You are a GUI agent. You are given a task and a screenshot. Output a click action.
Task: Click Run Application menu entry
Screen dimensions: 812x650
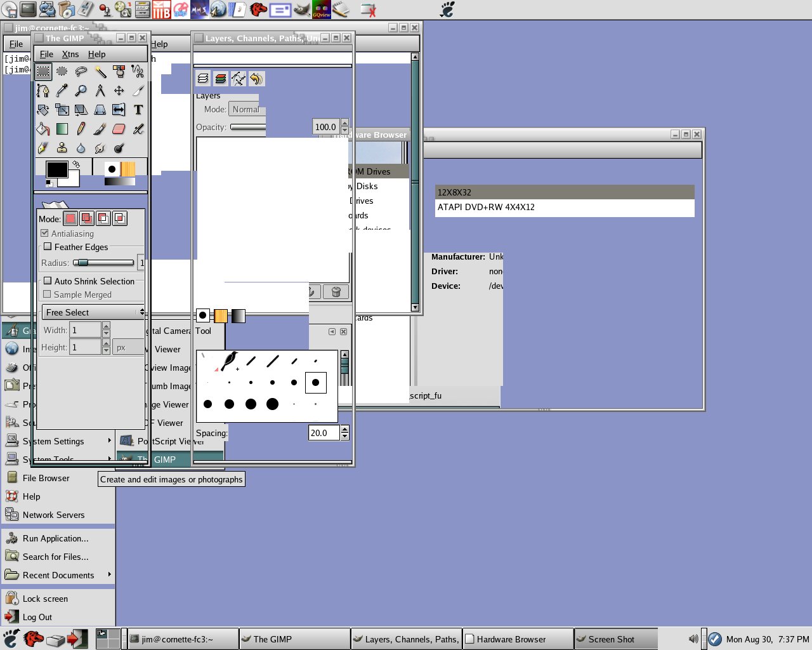55,538
